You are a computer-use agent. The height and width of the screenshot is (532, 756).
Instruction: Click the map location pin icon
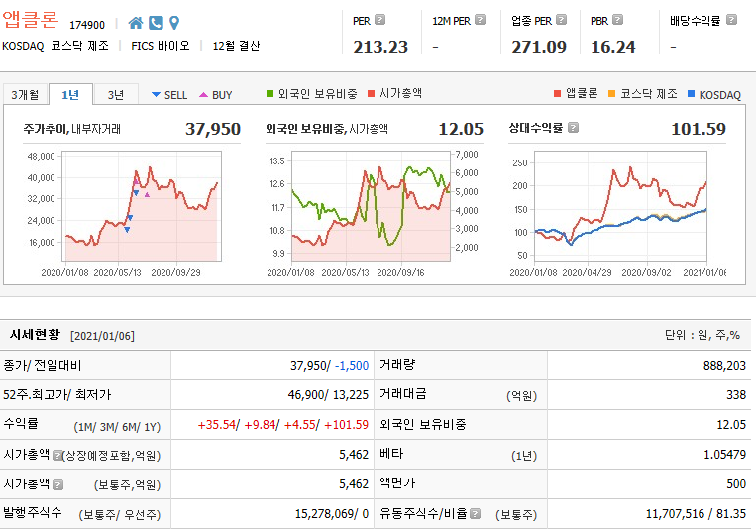(174, 23)
